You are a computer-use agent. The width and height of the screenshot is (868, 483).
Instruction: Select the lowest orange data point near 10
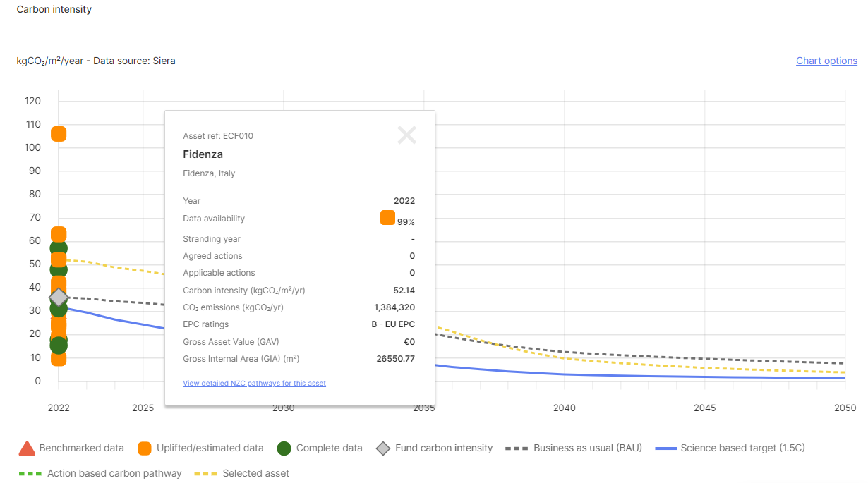pyautogui.click(x=59, y=359)
